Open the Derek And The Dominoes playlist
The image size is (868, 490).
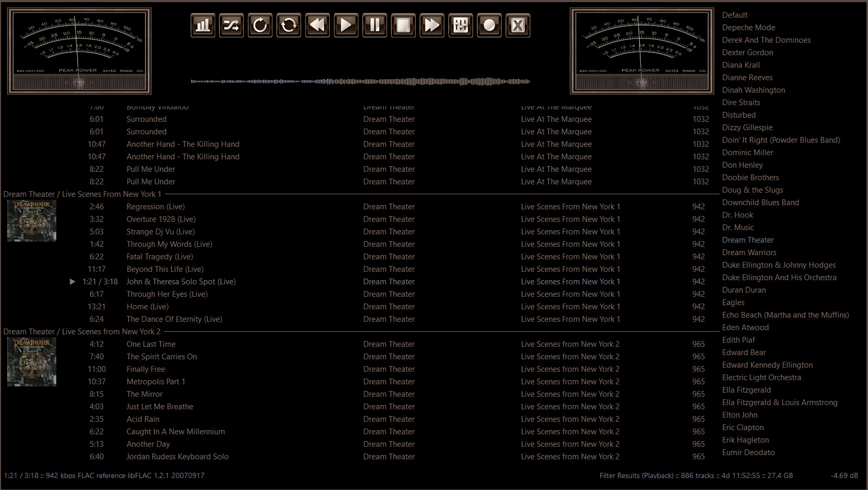(x=766, y=40)
